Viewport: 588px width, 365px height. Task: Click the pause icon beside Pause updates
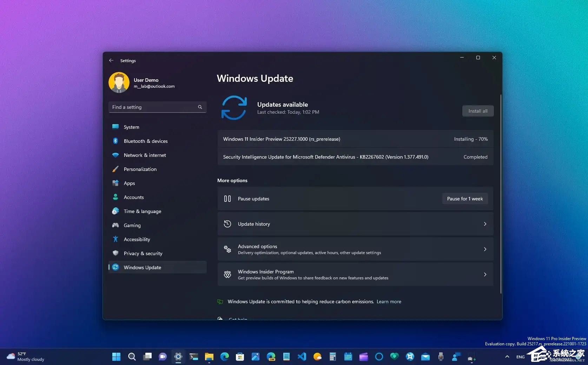click(x=227, y=199)
